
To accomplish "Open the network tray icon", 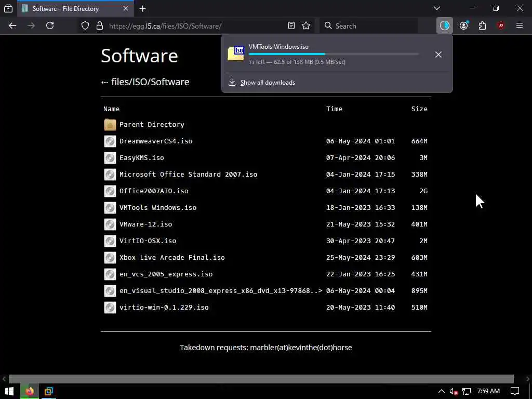I will click(x=467, y=391).
